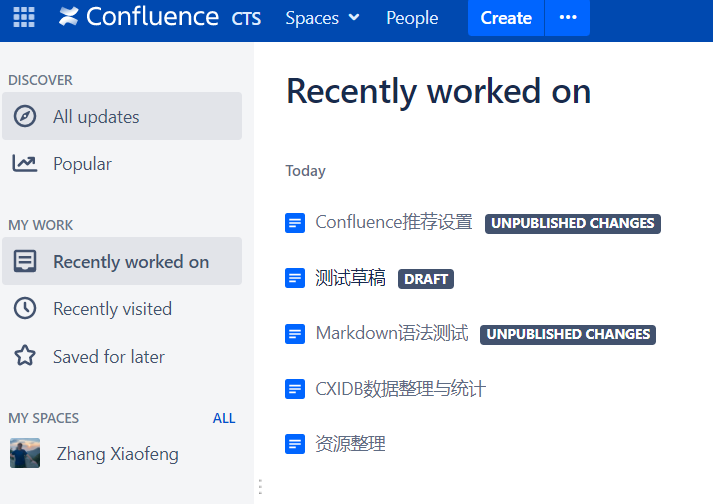Open the Markdown语法测试 page link
The width and height of the screenshot is (713, 504).
[x=392, y=333]
